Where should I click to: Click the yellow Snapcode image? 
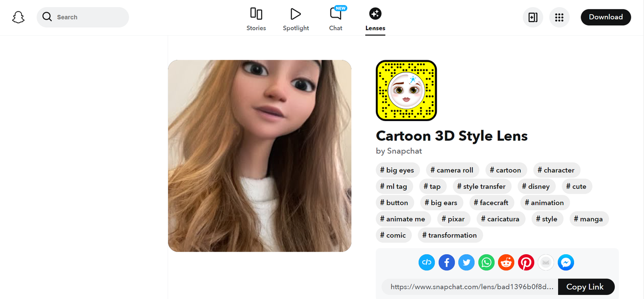[x=406, y=90]
